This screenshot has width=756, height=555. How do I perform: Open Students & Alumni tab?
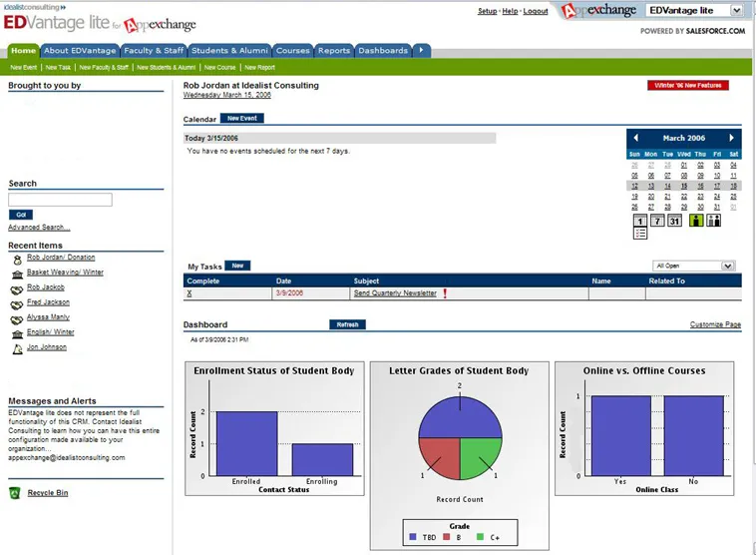[229, 50]
